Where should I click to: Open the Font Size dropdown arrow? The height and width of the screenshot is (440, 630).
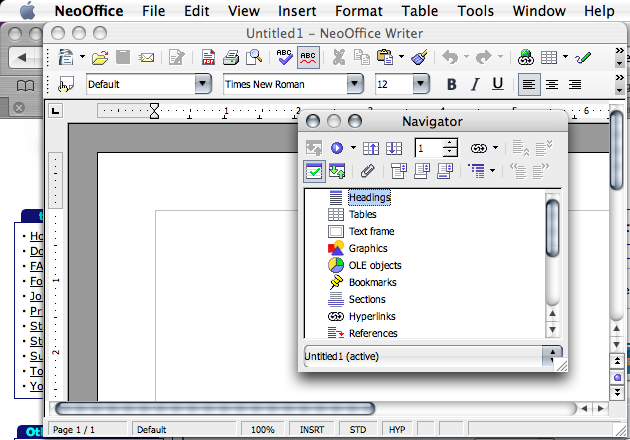[x=421, y=84]
